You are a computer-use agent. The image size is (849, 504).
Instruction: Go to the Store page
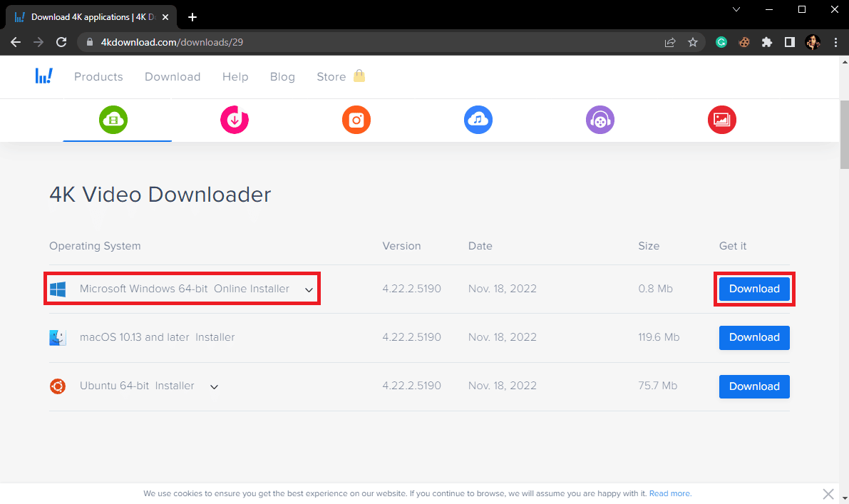pos(331,77)
